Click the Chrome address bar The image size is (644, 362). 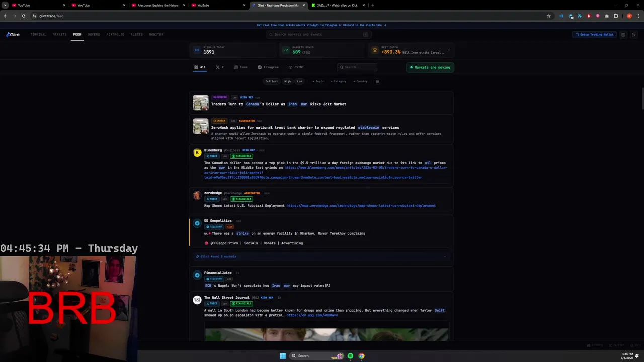(287, 16)
